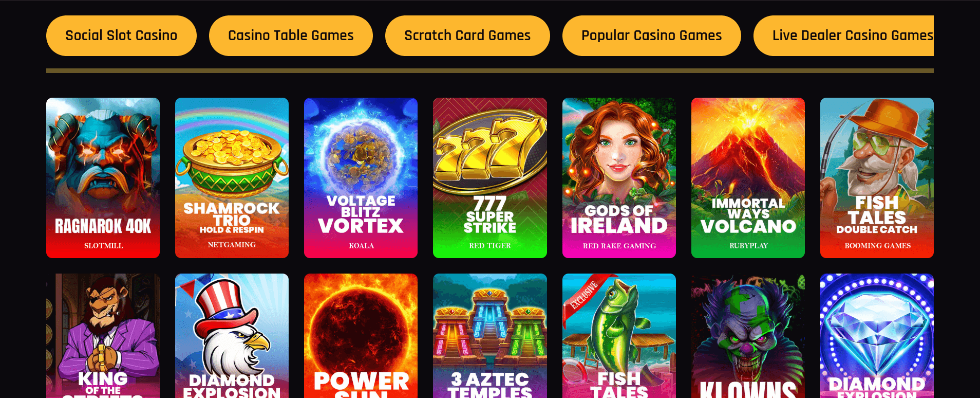This screenshot has height=398, width=980.
Task: Open Voltage Blitz Vortex game tile
Action: (361, 178)
